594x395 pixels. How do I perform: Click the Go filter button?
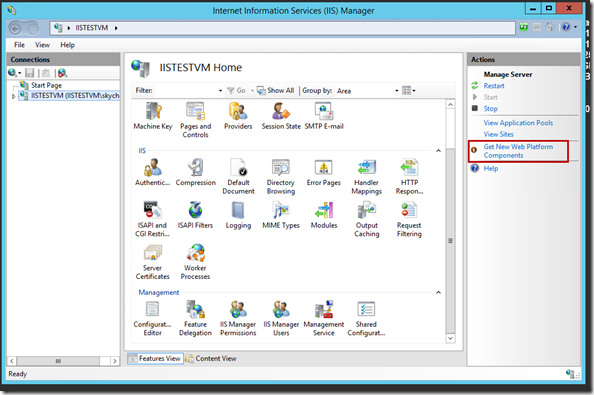pyautogui.click(x=236, y=91)
